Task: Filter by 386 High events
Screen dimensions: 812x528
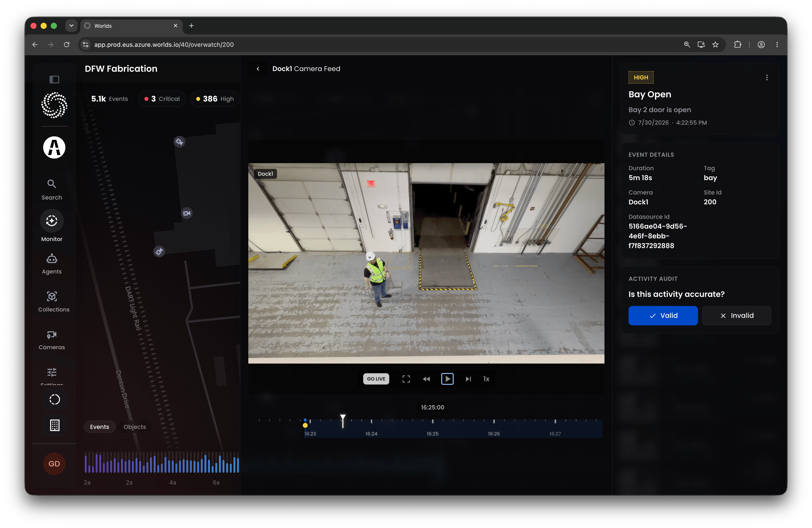Action: click(x=215, y=99)
